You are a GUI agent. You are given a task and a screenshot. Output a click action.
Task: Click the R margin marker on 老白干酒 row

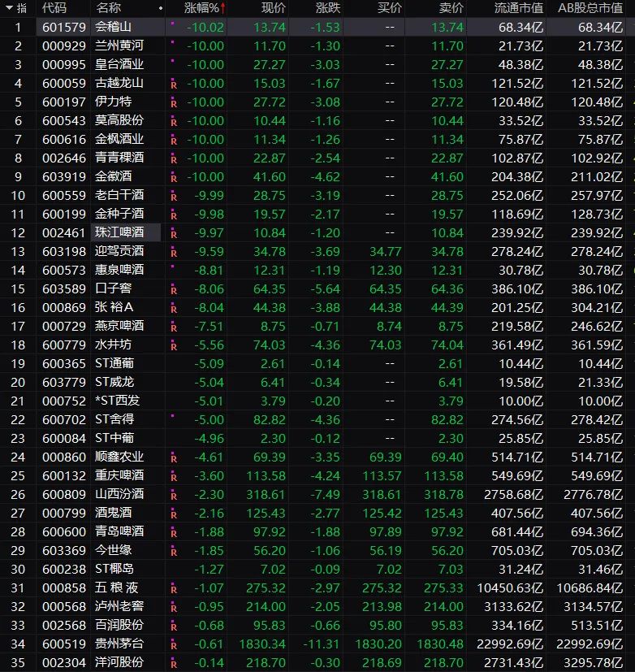coord(174,197)
